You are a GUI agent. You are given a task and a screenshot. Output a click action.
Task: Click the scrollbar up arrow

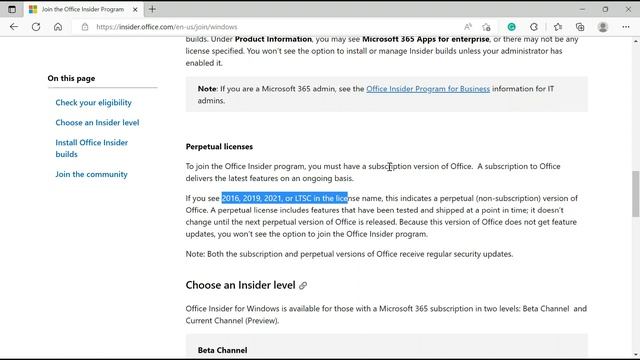click(x=636, y=41)
